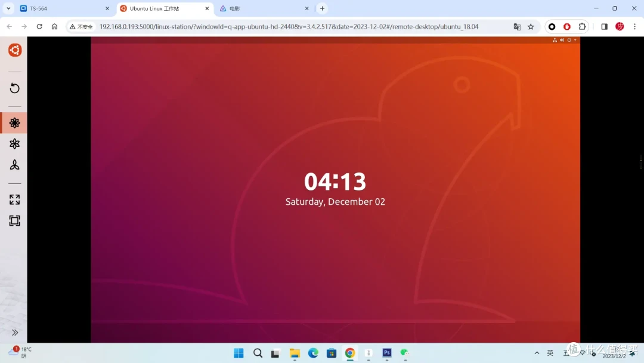Switch to the 电影 browser tab
This screenshot has height=363, width=644.
pos(264,8)
